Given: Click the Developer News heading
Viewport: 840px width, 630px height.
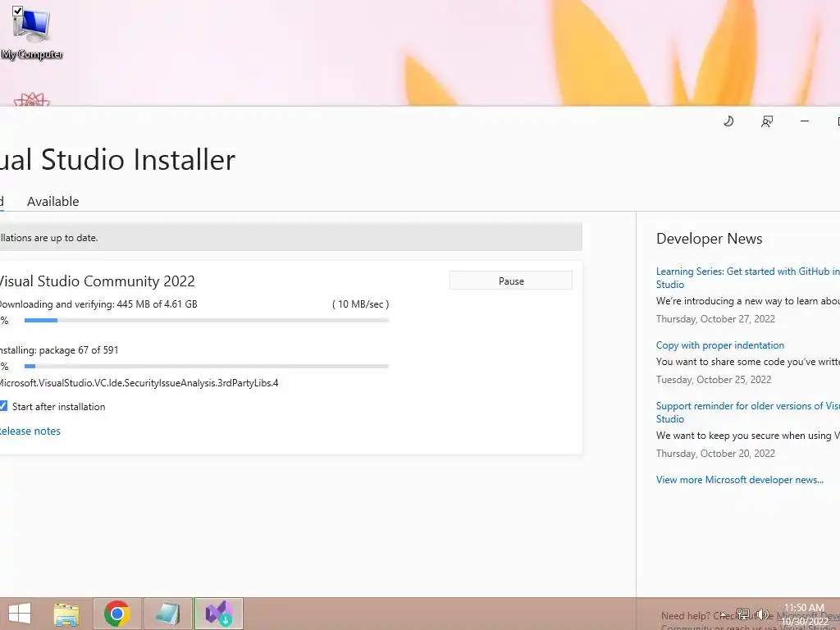Looking at the screenshot, I should coord(710,239).
